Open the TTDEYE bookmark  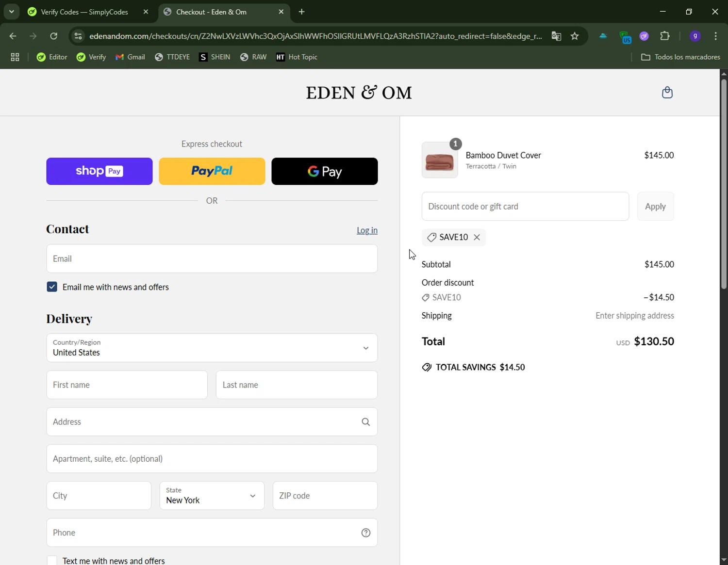[x=172, y=57]
